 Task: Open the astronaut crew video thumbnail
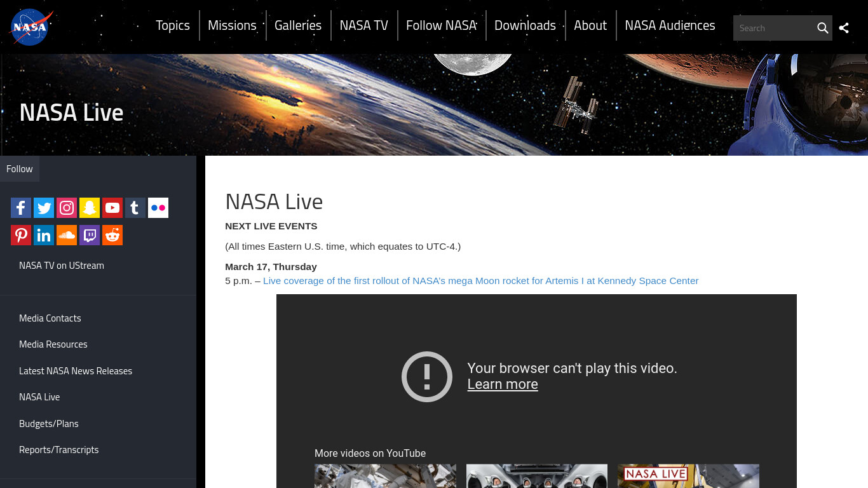[x=537, y=476]
